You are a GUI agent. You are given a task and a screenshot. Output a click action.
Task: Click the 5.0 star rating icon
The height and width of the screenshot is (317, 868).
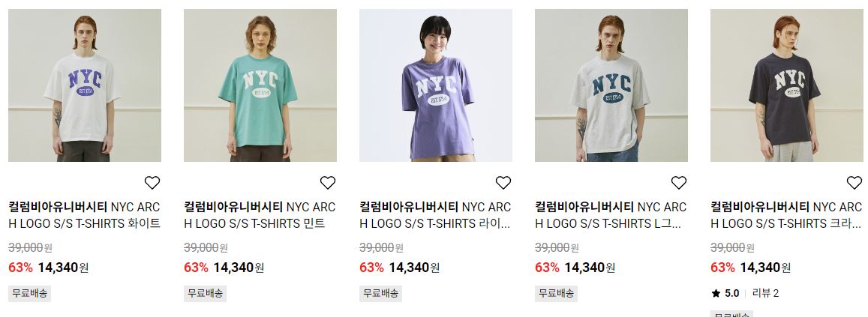point(716,293)
